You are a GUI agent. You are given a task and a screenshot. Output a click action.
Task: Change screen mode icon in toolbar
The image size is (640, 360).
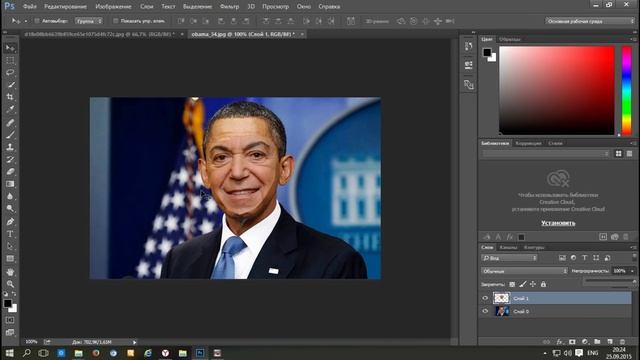pyautogui.click(x=10, y=332)
